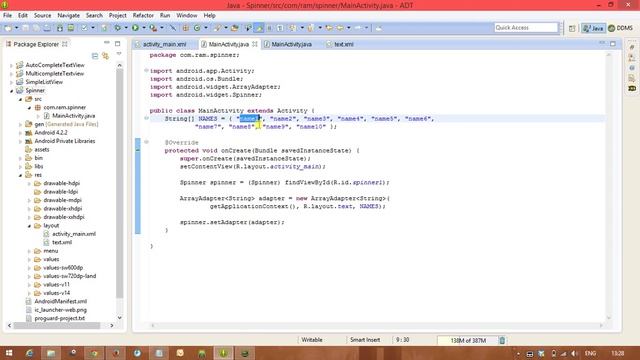
Task: Expand the gen Generated Java Files folder
Action: [20, 124]
